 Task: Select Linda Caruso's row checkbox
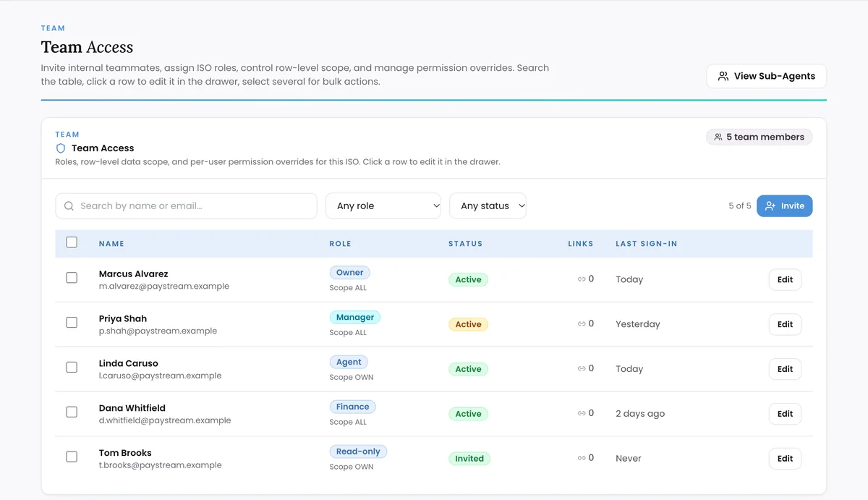point(72,368)
